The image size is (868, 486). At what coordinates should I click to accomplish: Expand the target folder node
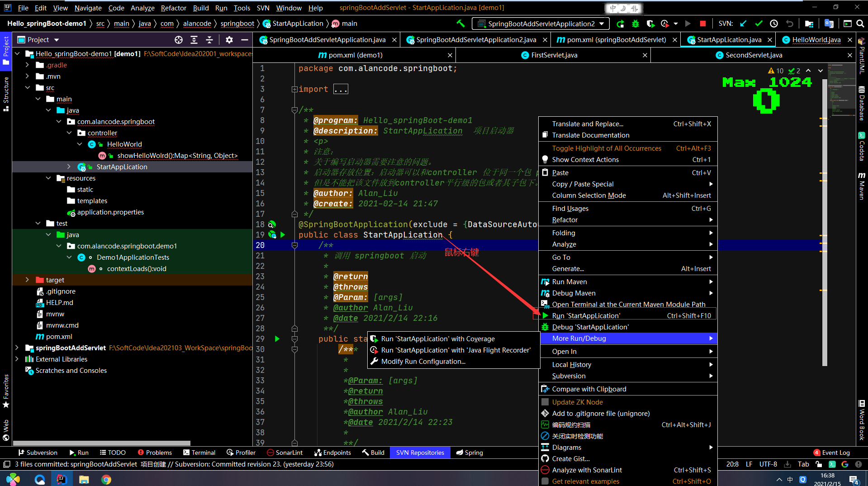click(27, 280)
